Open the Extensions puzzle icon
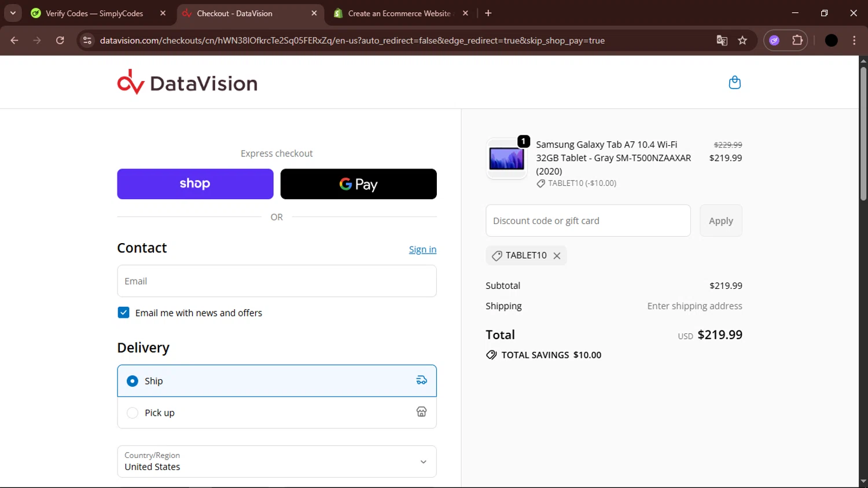Image resolution: width=868 pixels, height=488 pixels. pos(797,41)
